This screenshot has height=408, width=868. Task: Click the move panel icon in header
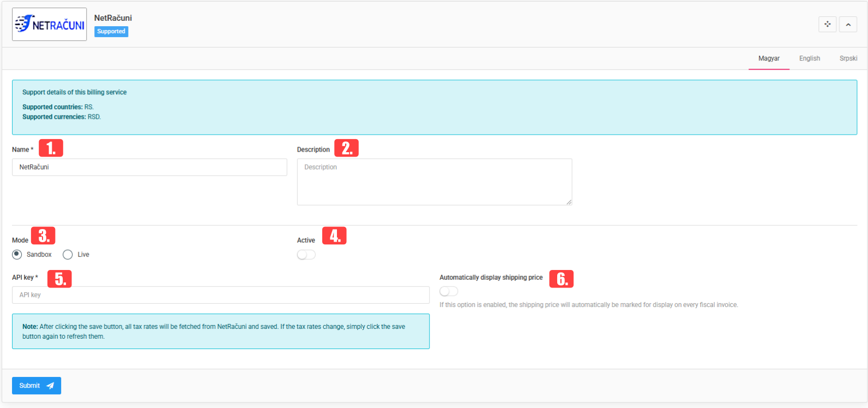[x=827, y=24]
